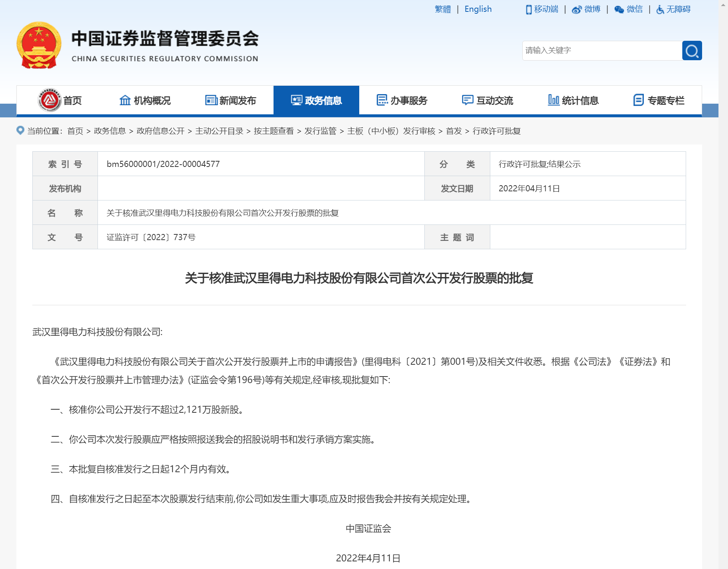Screen dimensions: 728x569
Task: Click document number 证监许可〔2022〕737号
Action: pyautogui.click(x=151, y=237)
